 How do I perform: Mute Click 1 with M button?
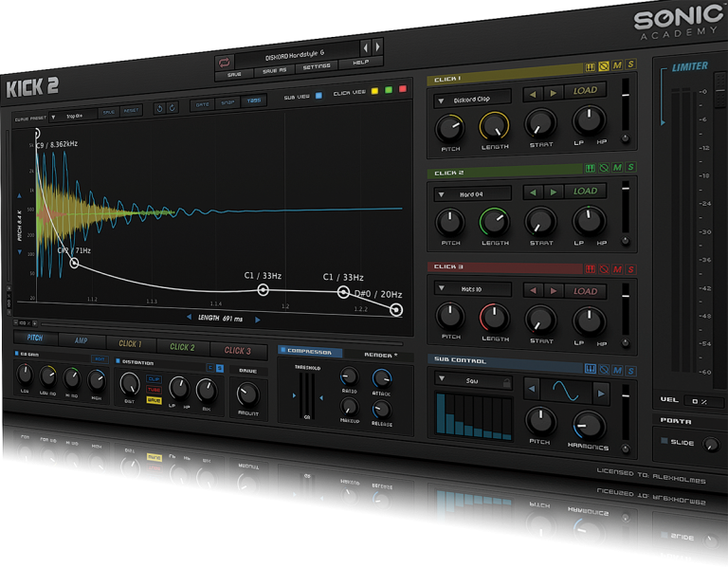(x=617, y=65)
